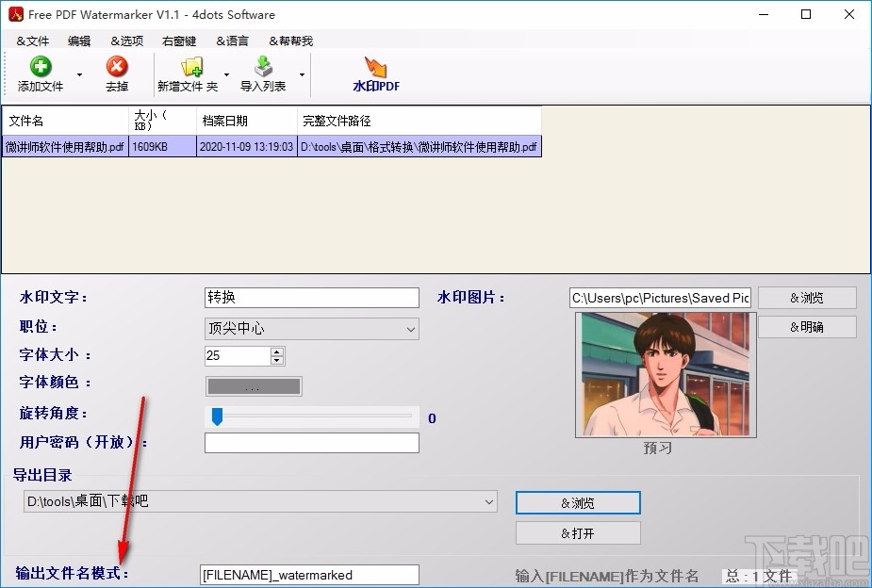
Task: Click the full path cell starting D:\tools
Action: tap(420, 147)
